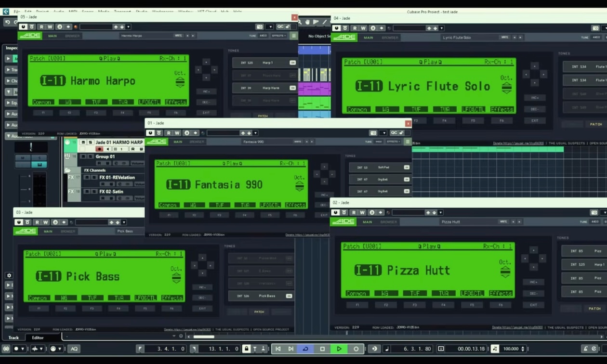This screenshot has height=364, width=607.
Task: Toggle the cycle loop button in transport
Action: pyautogui.click(x=305, y=349)
